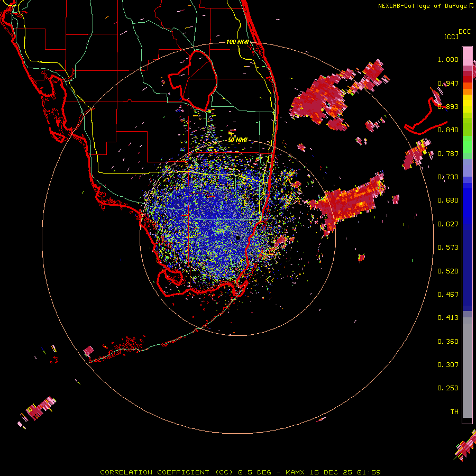Click the 0.307 scale value
The height and width of the screenshot is (476, 476).
(x=448, y=365)
